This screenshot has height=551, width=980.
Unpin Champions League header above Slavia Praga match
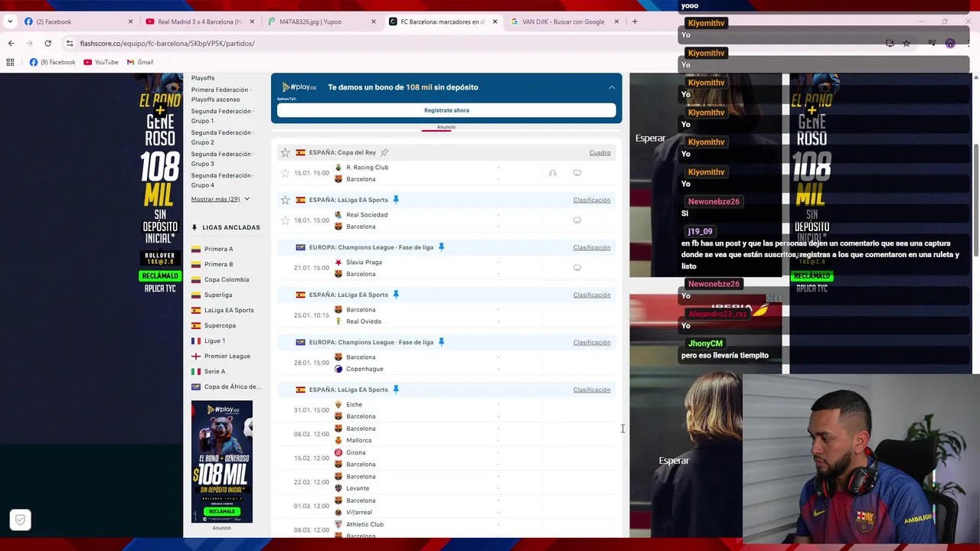(441, 247)
